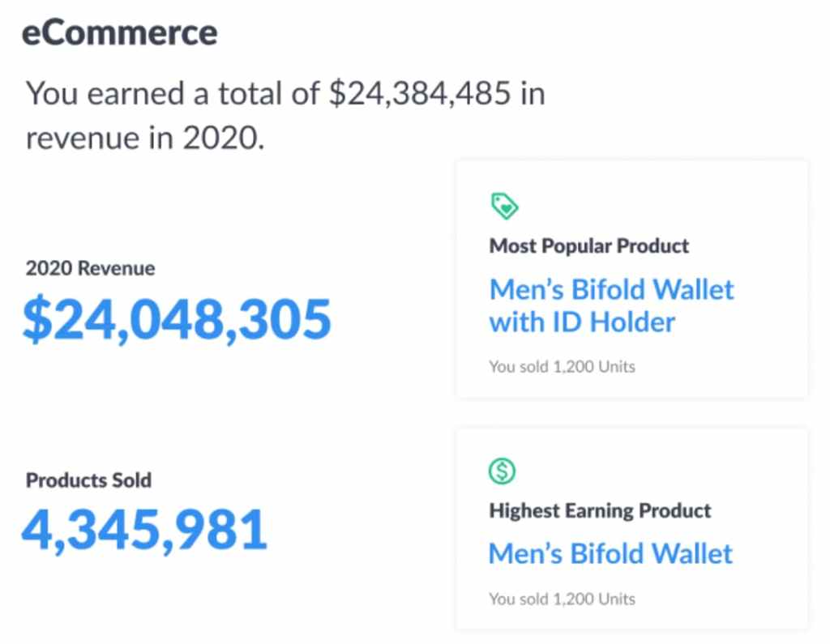Click the tag icon above Most Popular Product
This screenshot has width=830, height=644.
[504, 206]
